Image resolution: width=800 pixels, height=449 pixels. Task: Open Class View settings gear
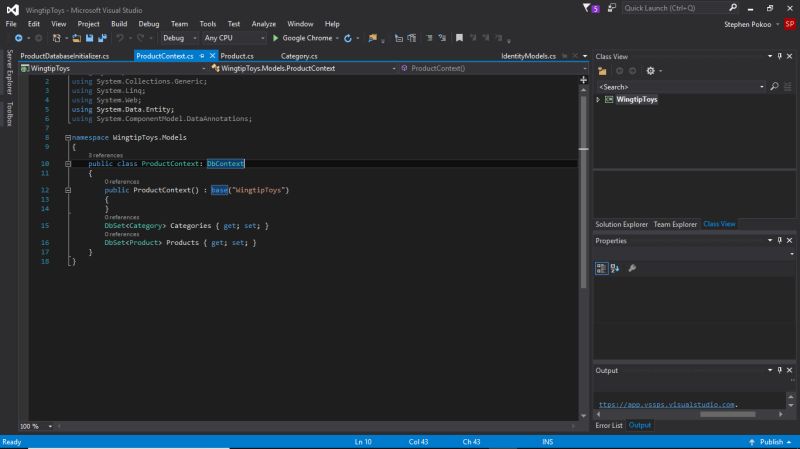651,71
